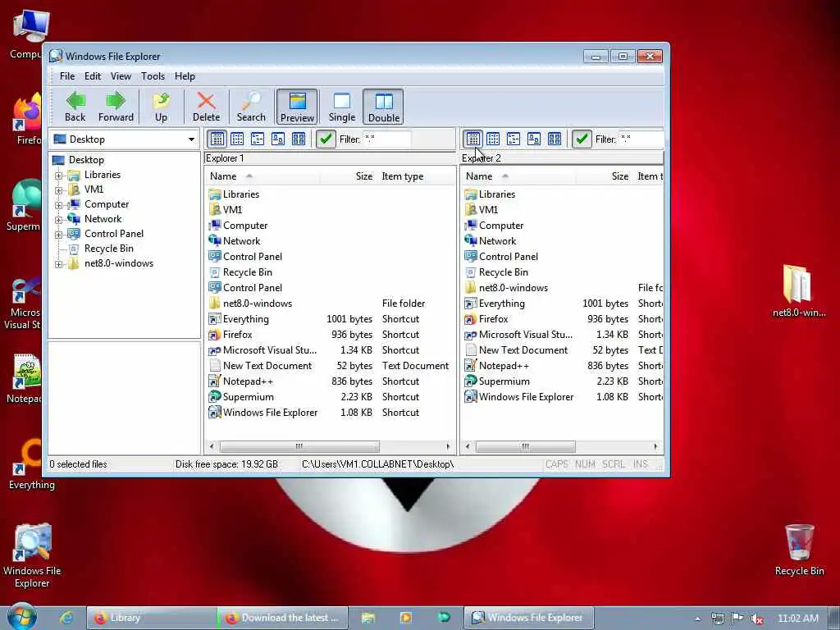840x630 pixels.
Task: Click the Back arrow toolbar button
Action: point(75,107)
